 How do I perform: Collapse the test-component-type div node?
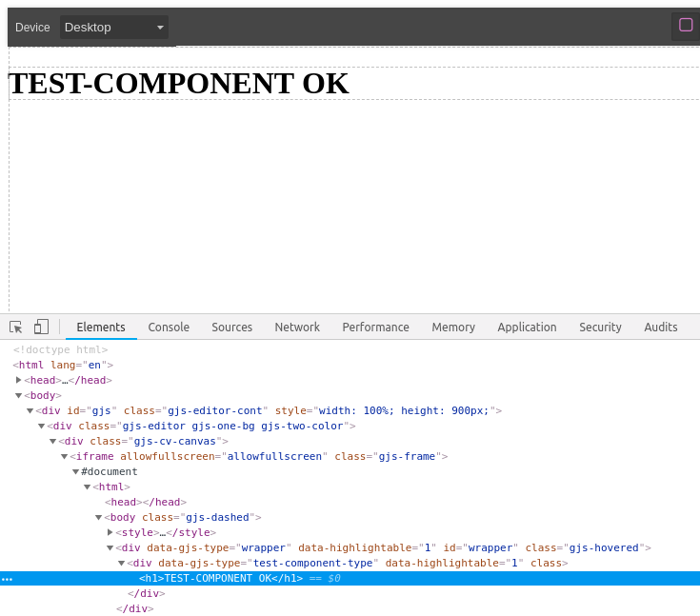122,563
